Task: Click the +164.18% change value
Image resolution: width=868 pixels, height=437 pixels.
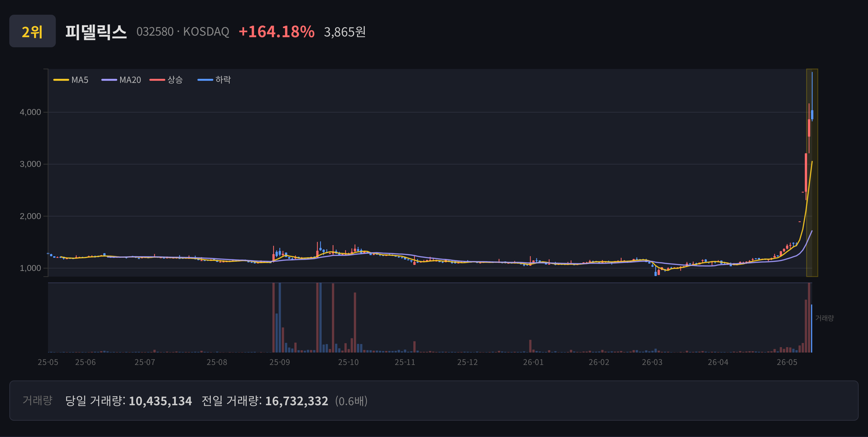Action: click(x=276, y=32)
